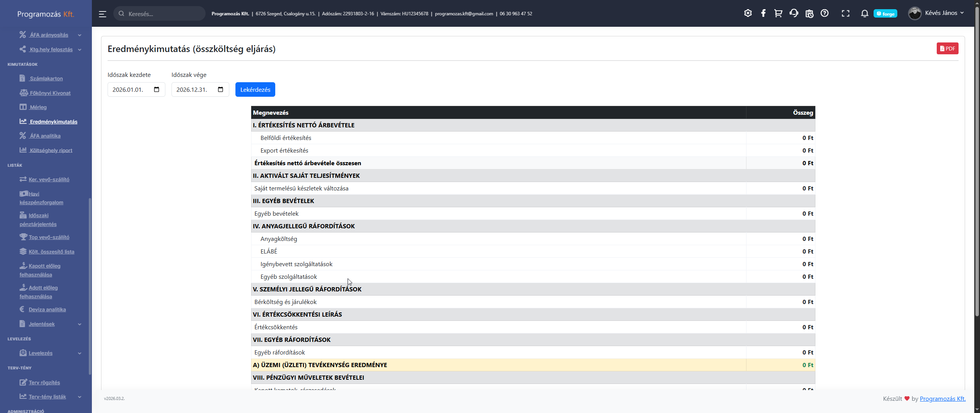The width and height of the screenshot is (980, 413).
Task: Click the calendar clock icon in header
Action: pyautogui.click(x=809, y=13)
